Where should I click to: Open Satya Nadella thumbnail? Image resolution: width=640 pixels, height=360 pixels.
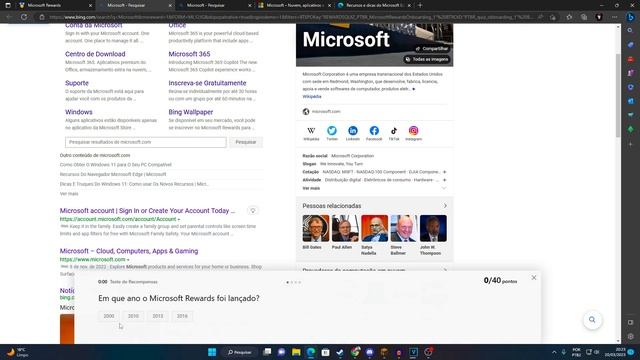click(x=374, y=228)
